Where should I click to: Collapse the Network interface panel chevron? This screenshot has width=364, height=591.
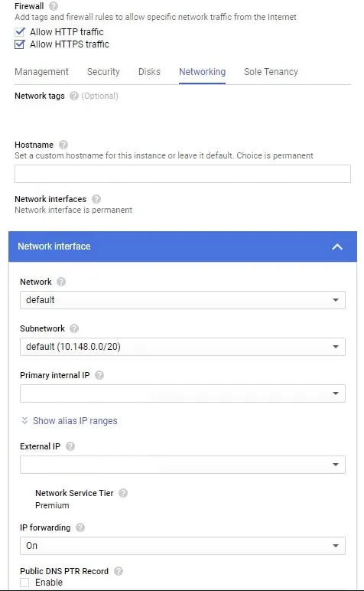click(x=337, y=247)
